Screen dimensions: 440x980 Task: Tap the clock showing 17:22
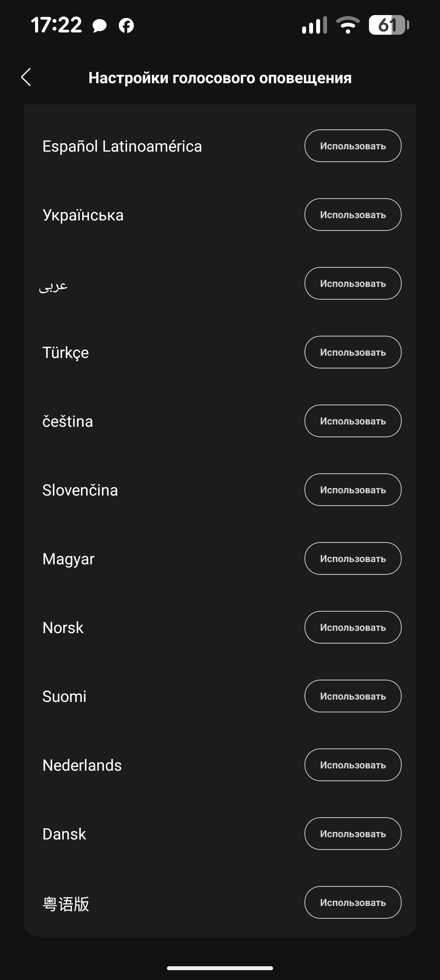(56, 25)
